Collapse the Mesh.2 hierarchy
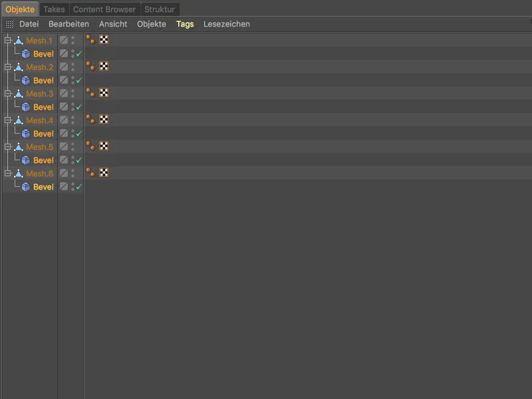This screenshot has height=399, width=532. (8, 67)
